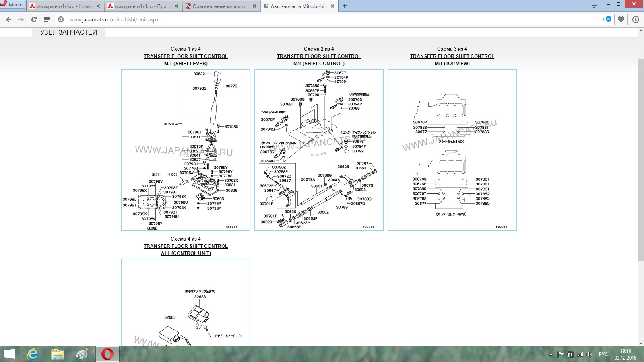
Task: Open the tab menu icon near window controls
Action: pos(594,6)
